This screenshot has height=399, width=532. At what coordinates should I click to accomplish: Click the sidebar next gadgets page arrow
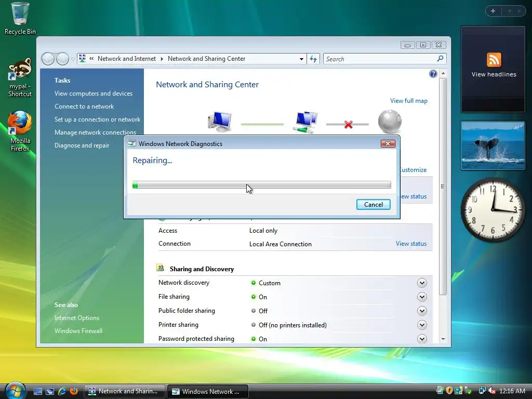[x=519, y=11]
